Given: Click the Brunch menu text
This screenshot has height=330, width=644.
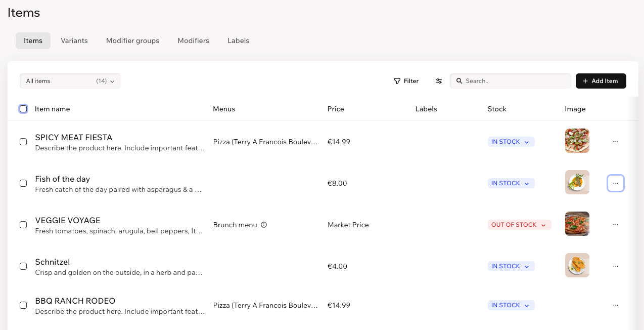Looking at the screenshot, I should pos(235,225).
